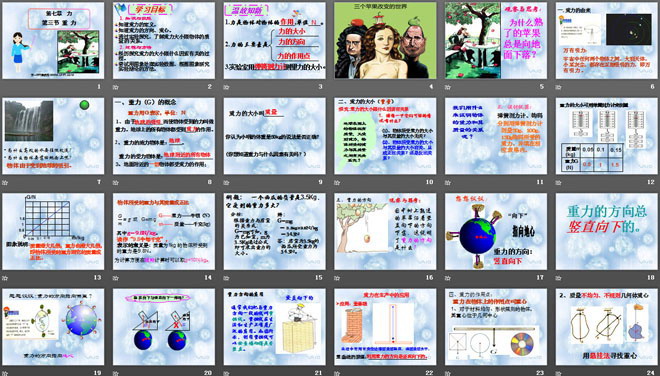This screenshot has height=376, width=660.
Task: Select slide 19 globe with people thumbnail
Action: (x=53, y=327)
